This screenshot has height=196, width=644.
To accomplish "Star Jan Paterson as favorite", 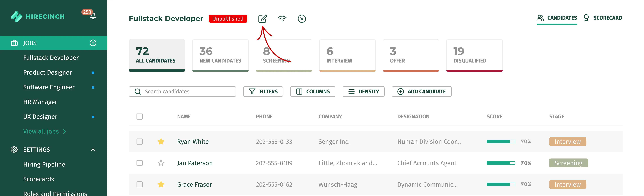I will click(161, 163).
